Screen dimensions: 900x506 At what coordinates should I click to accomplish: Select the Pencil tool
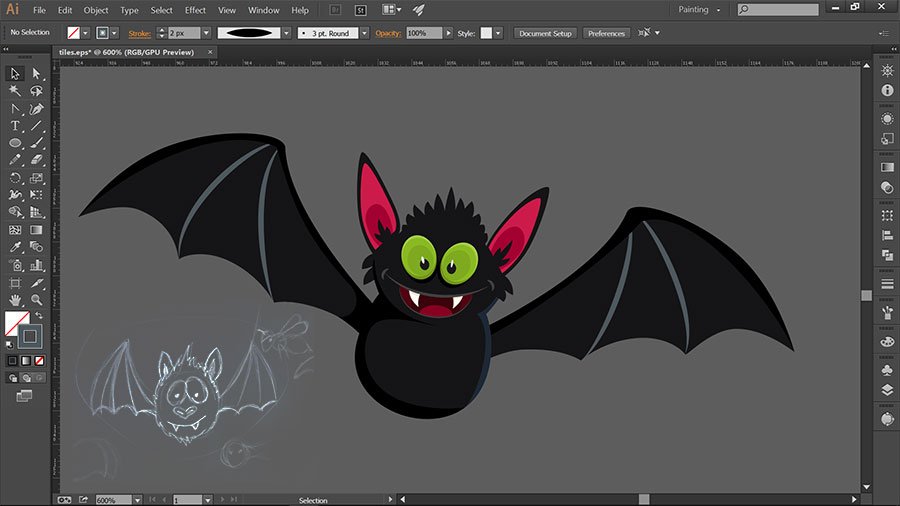(15, 160)
